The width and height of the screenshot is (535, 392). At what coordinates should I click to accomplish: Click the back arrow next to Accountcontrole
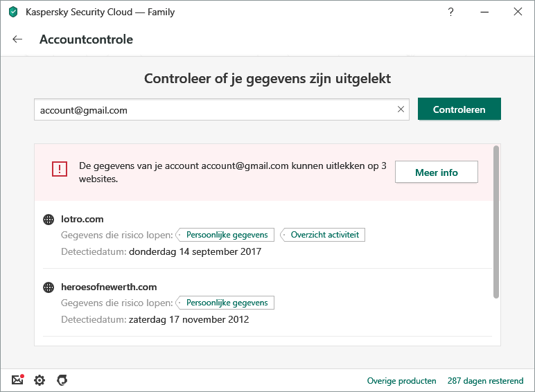click(18, 39)
